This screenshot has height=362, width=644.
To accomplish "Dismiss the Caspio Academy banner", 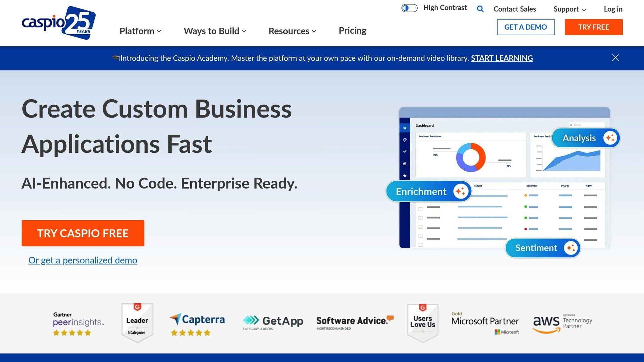I will click(x=615, y=58).
